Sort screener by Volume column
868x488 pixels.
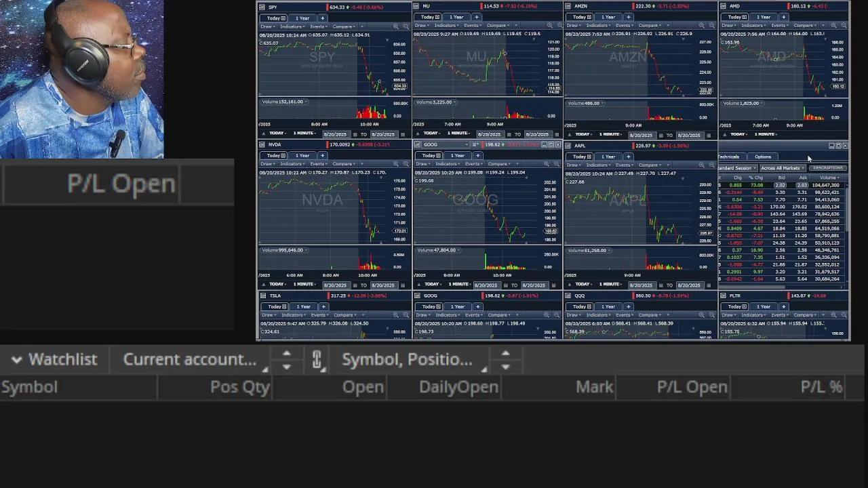point(827,178)
